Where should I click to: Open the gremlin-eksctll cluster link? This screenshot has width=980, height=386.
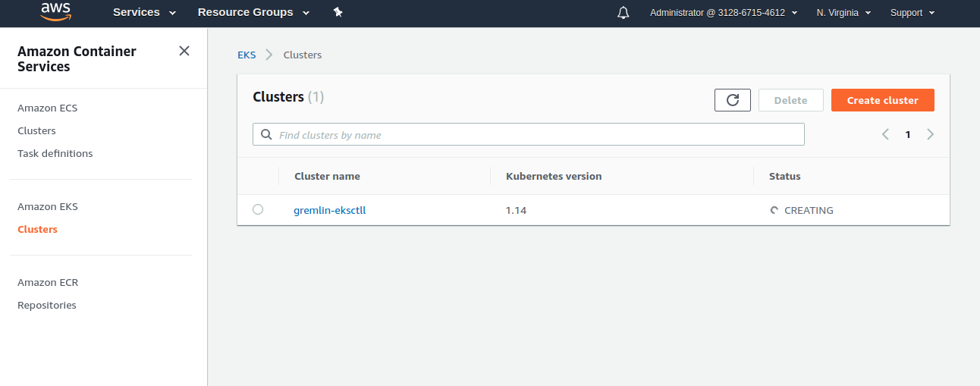click(330, 210)
